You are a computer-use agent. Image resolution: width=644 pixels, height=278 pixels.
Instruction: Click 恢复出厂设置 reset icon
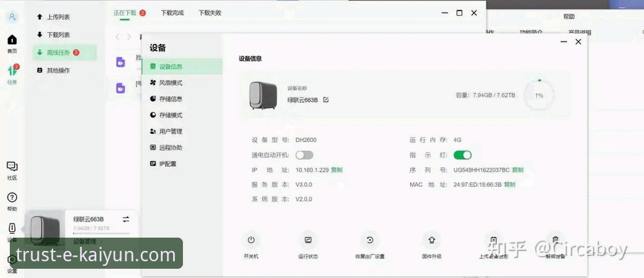[x=370, y=240]
